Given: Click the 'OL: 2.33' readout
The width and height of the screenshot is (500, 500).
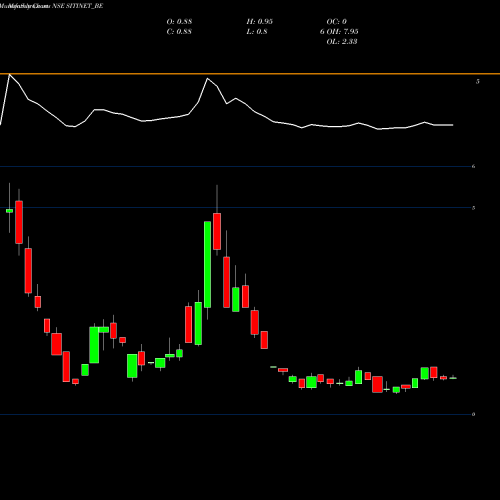Looking at the screenshot, I should (342, 42).
